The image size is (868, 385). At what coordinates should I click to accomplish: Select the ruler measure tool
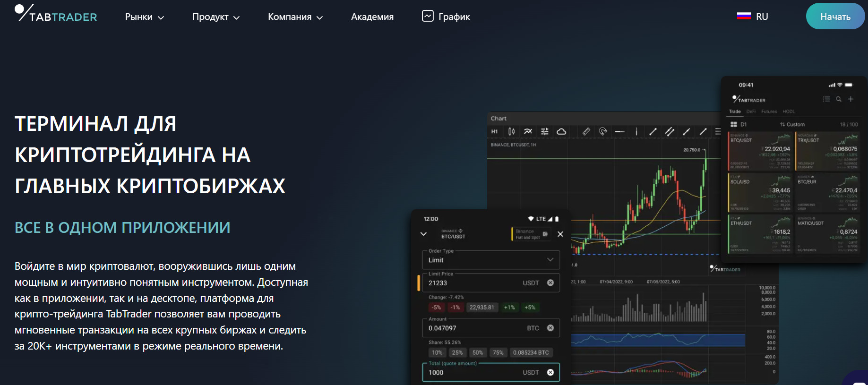pyautogui.click(x=586, y=132)
